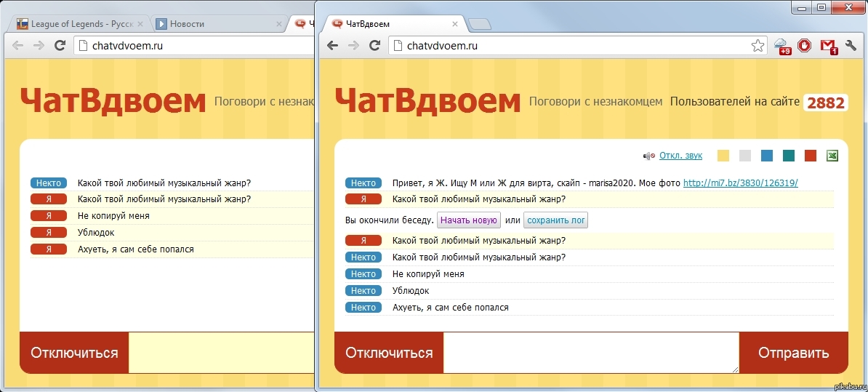Select the yellow theme color swatch
868x392 pixels.
click(x=723, y=156)
